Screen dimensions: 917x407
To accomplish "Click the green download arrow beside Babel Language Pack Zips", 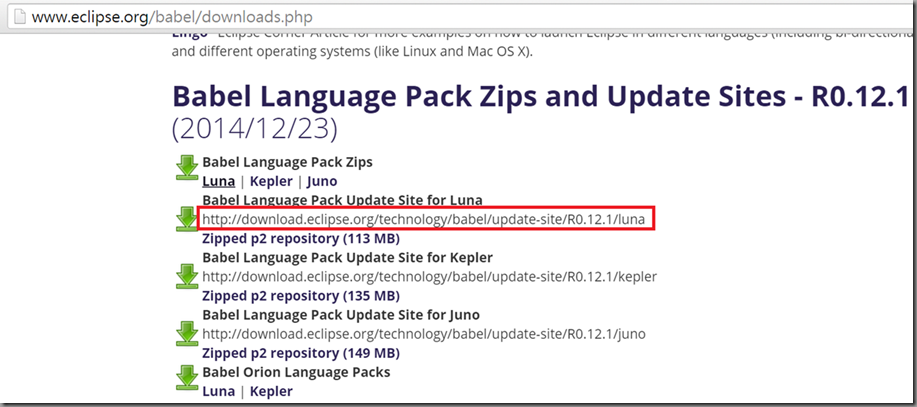I will point(187,167).
